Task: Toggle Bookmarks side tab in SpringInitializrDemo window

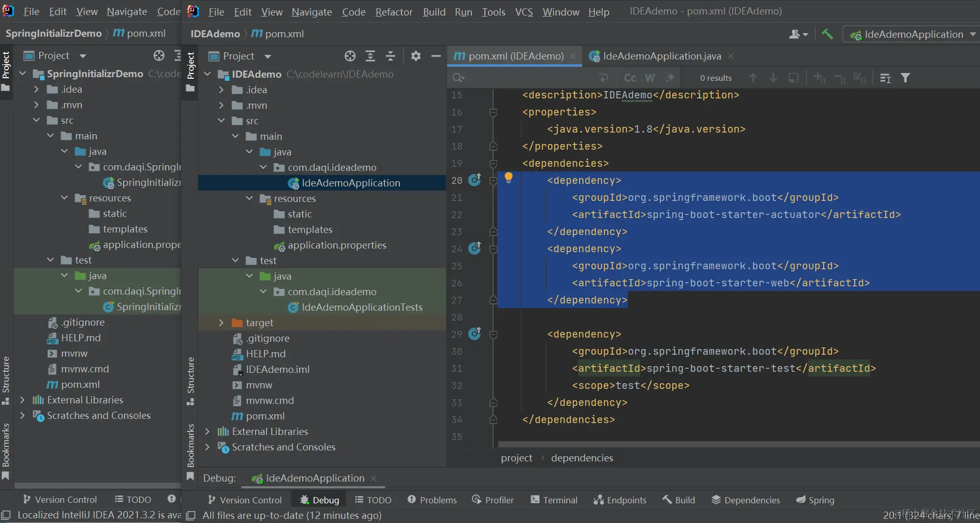Action: pos(6,451)
